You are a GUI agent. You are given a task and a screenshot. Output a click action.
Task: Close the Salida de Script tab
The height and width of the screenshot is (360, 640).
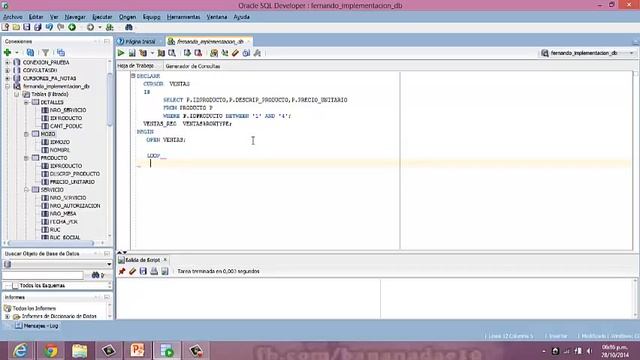[165, 260]
